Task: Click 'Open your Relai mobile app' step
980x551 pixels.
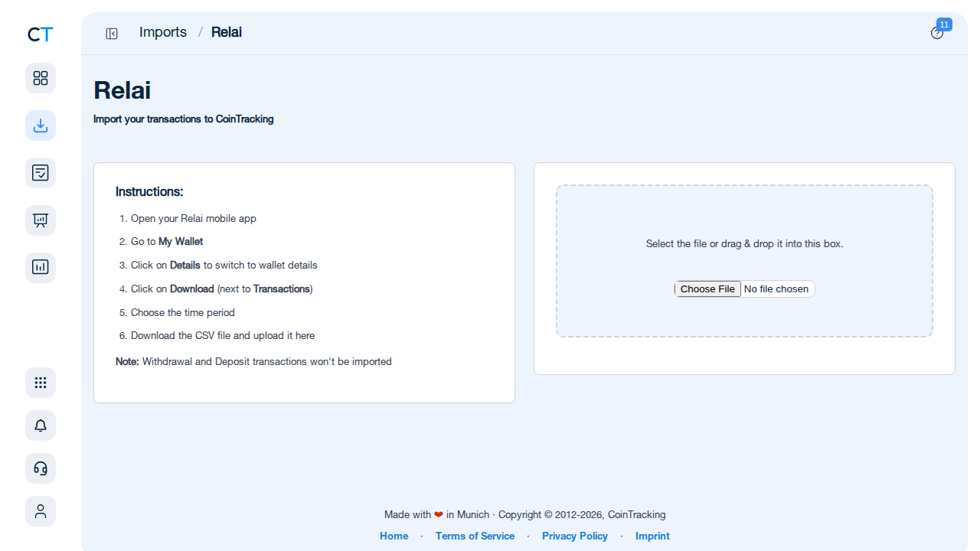Action: (x=194, y=218)
